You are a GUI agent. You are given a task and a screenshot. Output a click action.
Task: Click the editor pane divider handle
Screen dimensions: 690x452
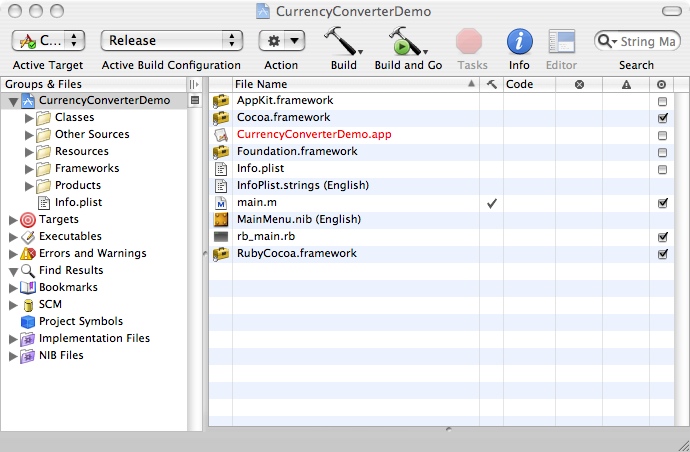point(448,429)
